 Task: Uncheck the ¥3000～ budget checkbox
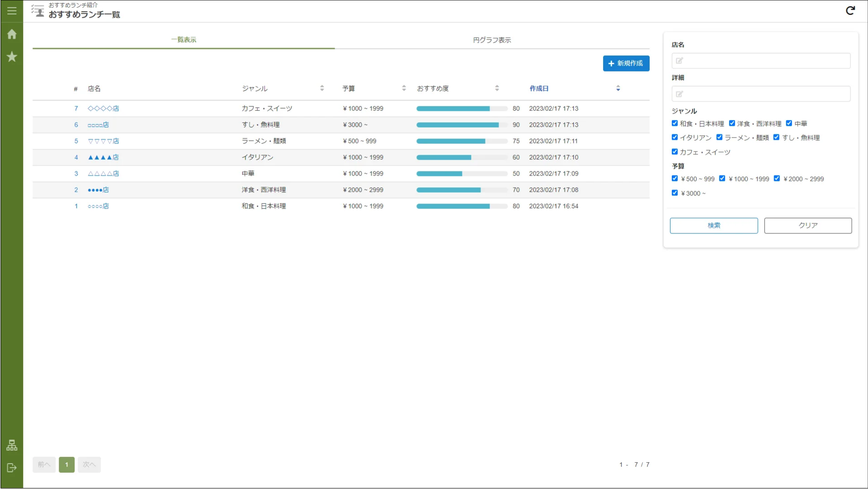coord(675,193)
